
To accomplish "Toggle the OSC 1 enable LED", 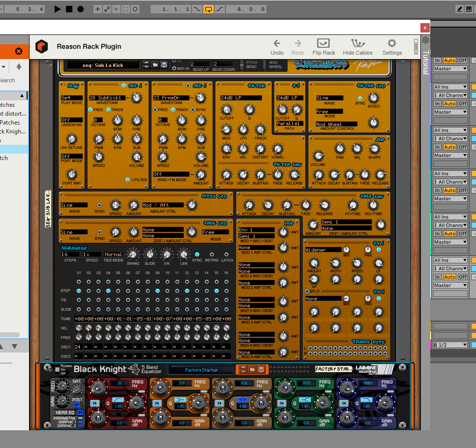I will click(x=124, y=86).
